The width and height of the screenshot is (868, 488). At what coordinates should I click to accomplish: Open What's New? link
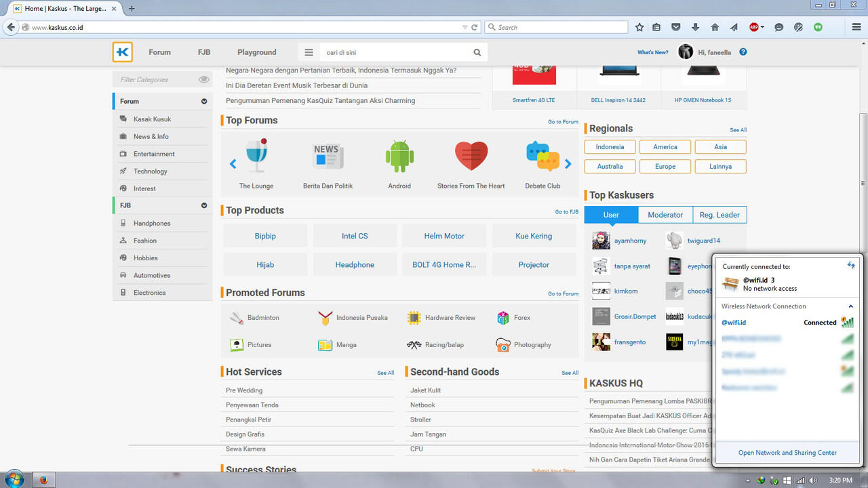[652, 52]
